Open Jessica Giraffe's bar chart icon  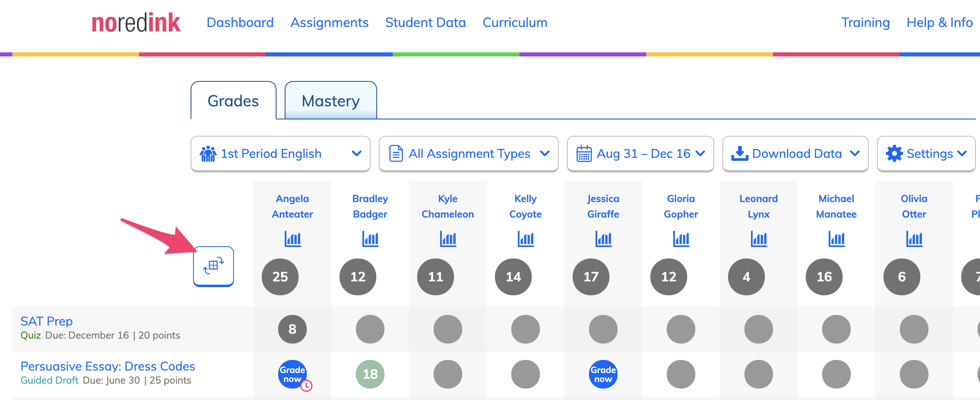tap(603, 239)
